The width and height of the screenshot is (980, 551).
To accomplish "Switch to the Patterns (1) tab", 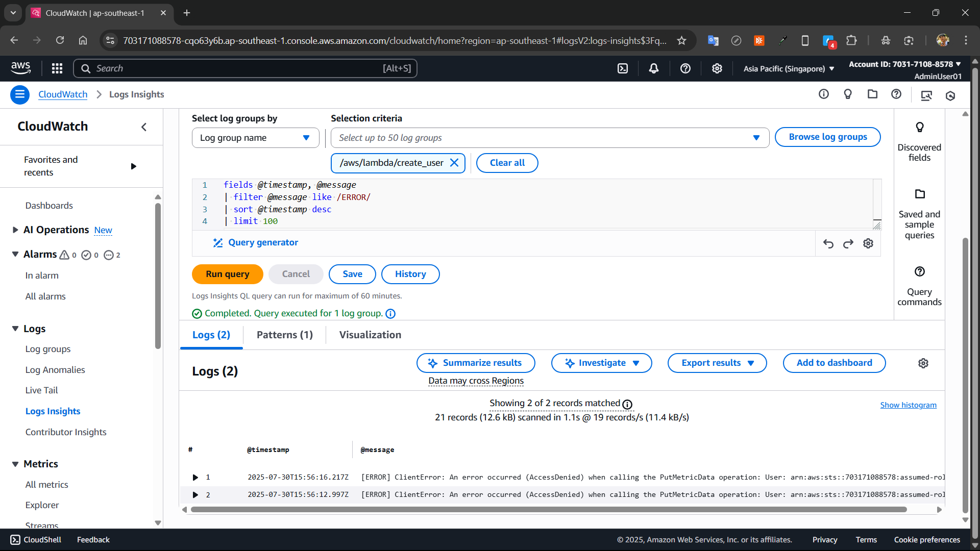I will (285, 335).
